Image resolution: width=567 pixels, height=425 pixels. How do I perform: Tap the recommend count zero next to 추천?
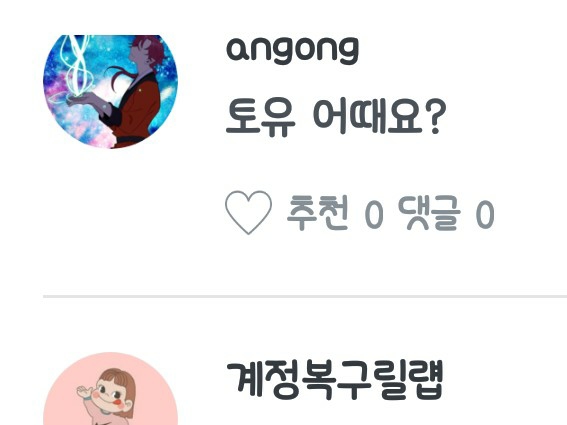[x=374, y=214]
